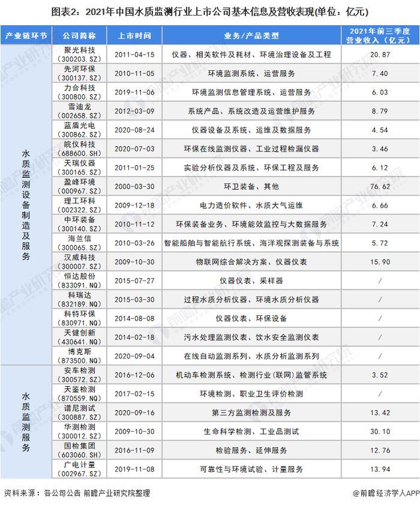This screenshot has height=505, width=420.
Task: Click the '水质监测设备制造及服务' category cell
Action: 26,205
